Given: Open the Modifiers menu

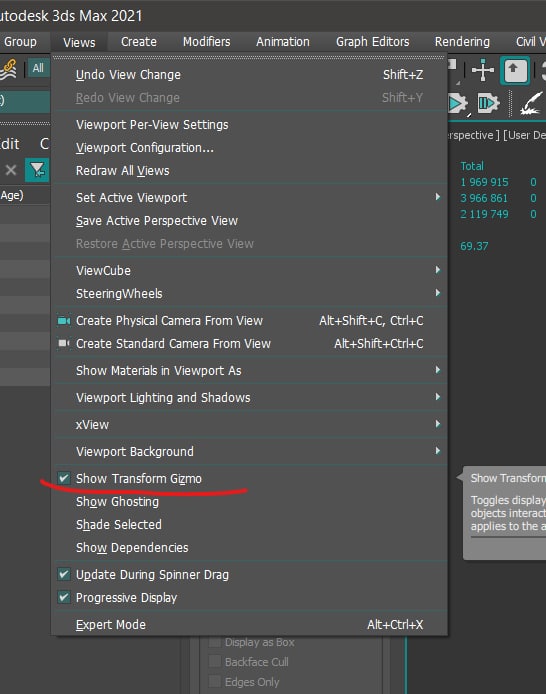Looking at the screenshot, I should click(x=206, y=42).
